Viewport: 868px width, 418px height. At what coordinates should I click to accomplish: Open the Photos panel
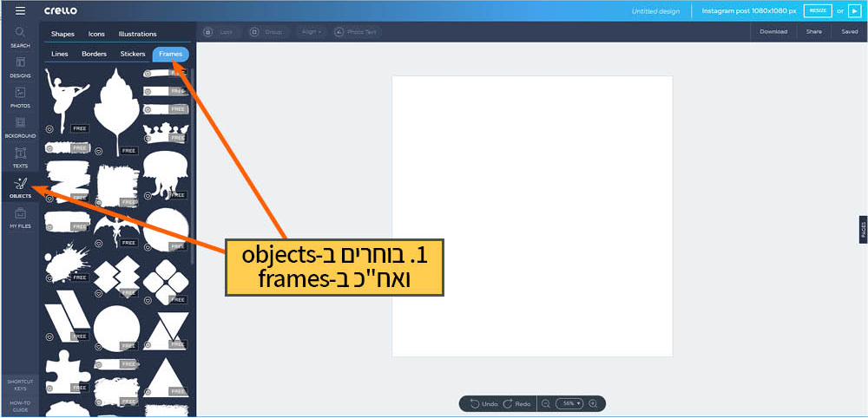[x=20, y=97]
